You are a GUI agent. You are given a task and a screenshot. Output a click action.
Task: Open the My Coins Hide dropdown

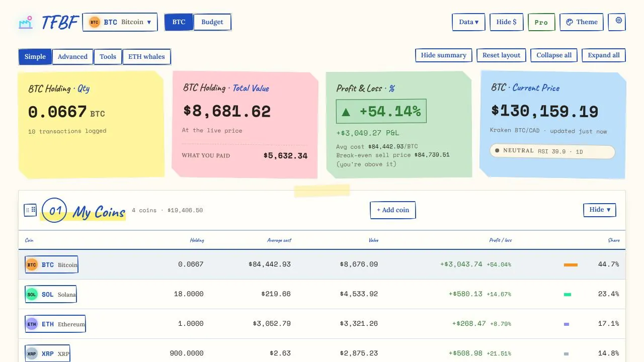pyautogui.click(x=600, y=210)
